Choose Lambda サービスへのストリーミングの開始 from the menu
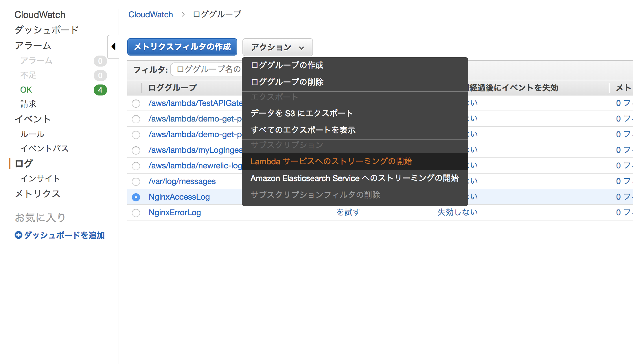633x364 pixels. tap(332, 161)
